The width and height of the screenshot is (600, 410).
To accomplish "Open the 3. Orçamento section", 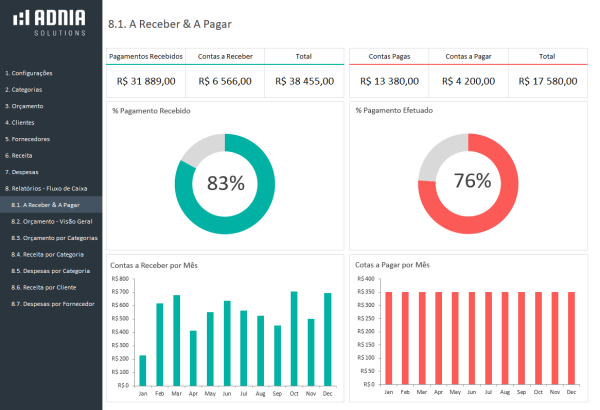I will click(24, 106).
